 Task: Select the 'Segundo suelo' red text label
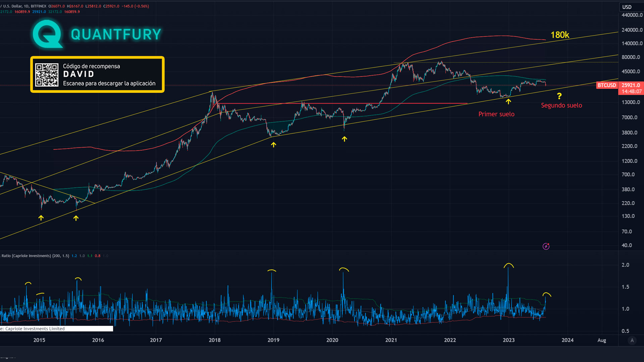tap(561, 105)
